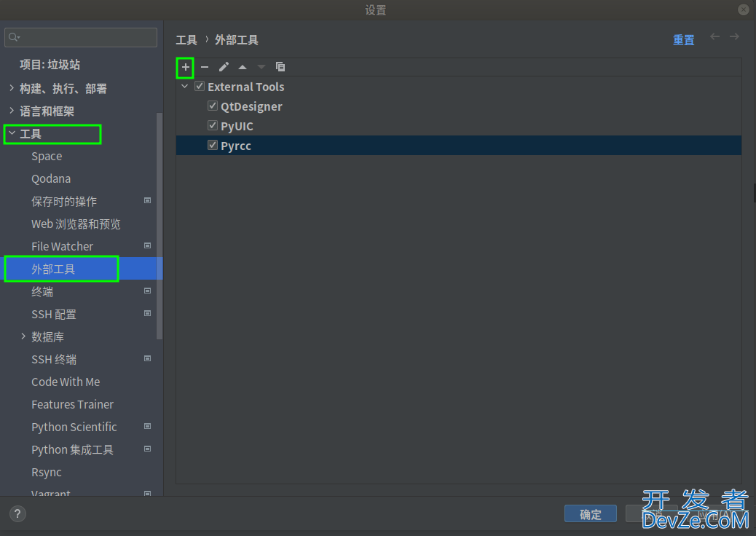756x536 pixels.
Task: Open Code With Me settings
Action: 66,382
